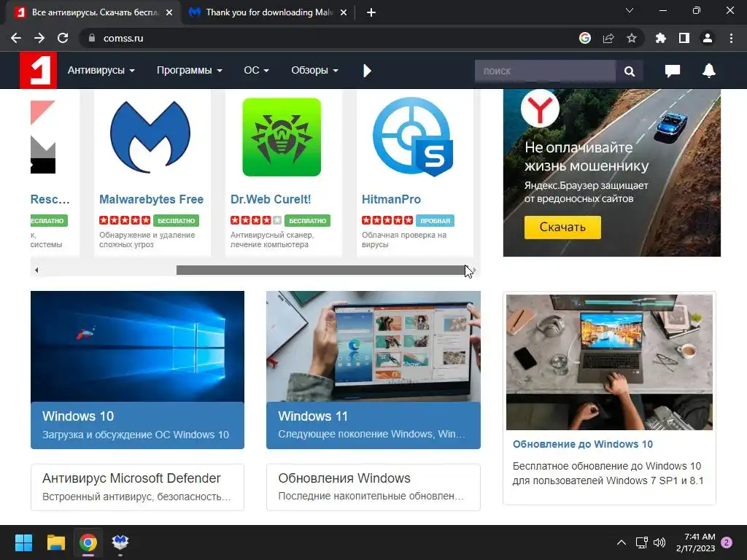The width and height of the screenshot is (747, 560).
Task: Open the Chrome profile avatar
Action: click(x=708, y=38)
